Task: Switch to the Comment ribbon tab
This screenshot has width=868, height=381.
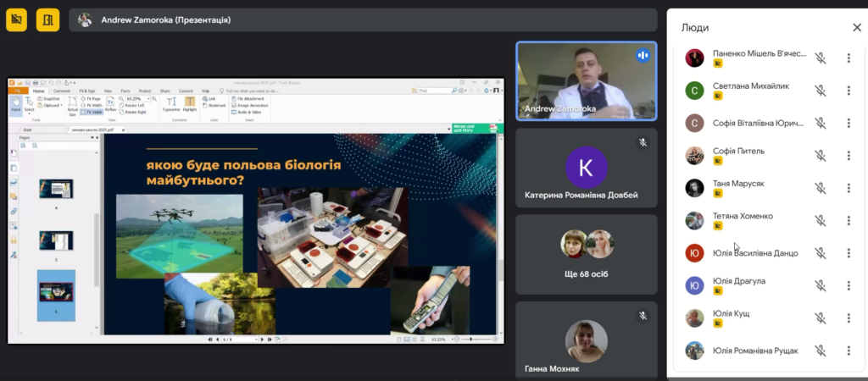Action: (61, 91)
